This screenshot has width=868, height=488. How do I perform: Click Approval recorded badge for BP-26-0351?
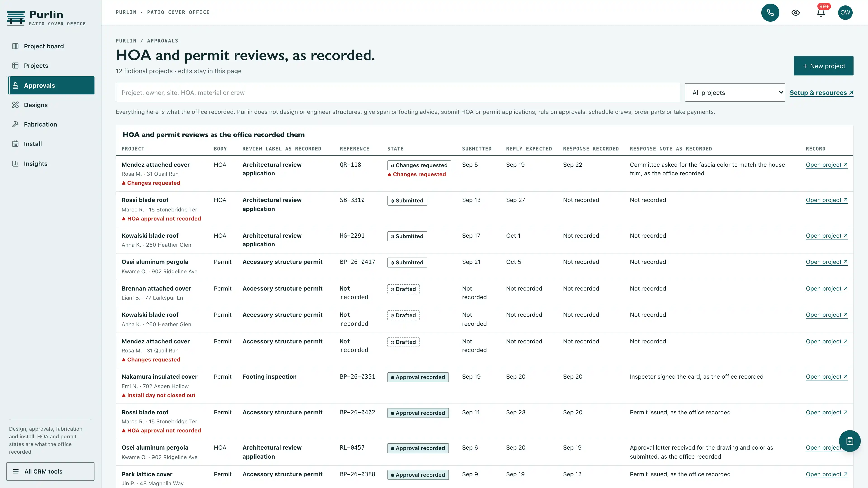tap(418, 377)
